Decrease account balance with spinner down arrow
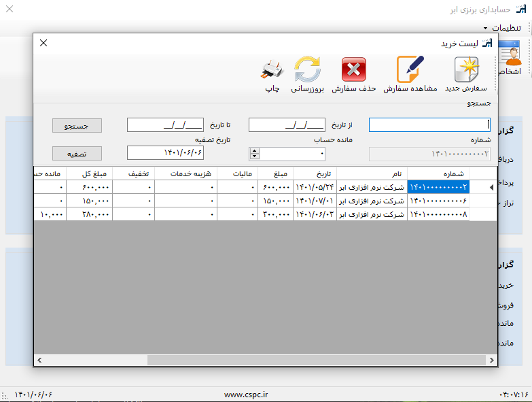The height and width of the screenshot is (402, 532). [254, 156]
